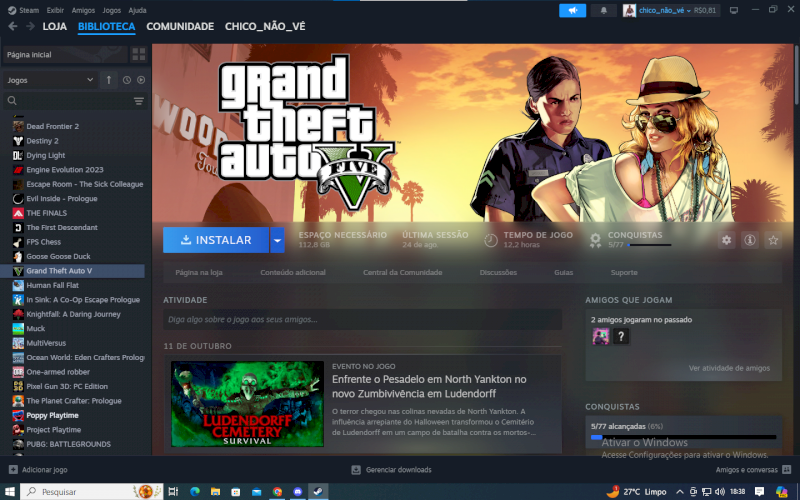The height and width of the screenshot is (500, 800).
Task: Show recent activity clock filter icon
Action: (x=127, y=80)
